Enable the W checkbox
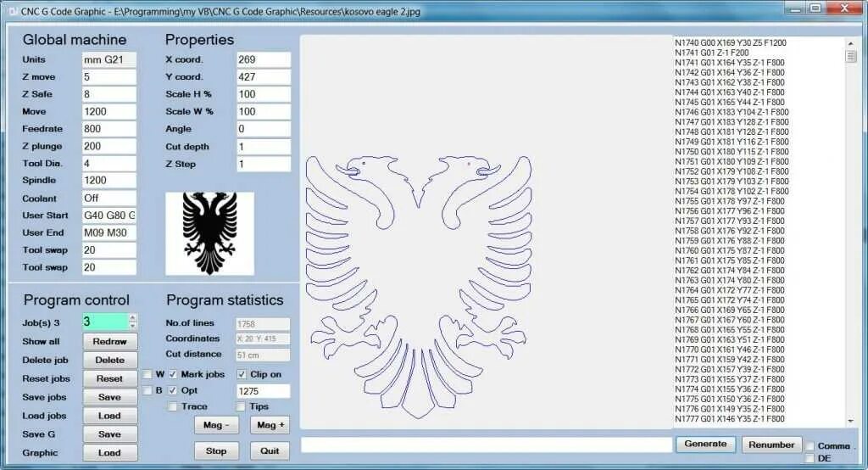Screen dimensions: 868x470 tap(147, 375)
